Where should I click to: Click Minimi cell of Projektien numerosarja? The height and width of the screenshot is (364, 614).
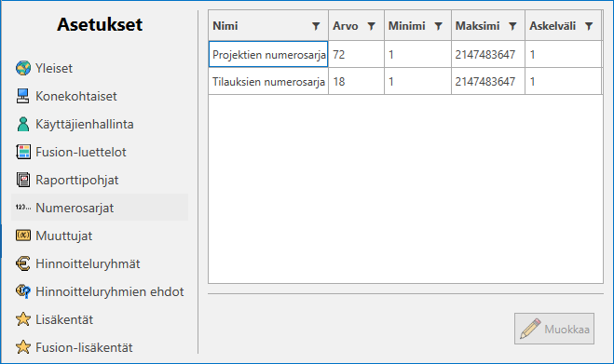point(417,54)
